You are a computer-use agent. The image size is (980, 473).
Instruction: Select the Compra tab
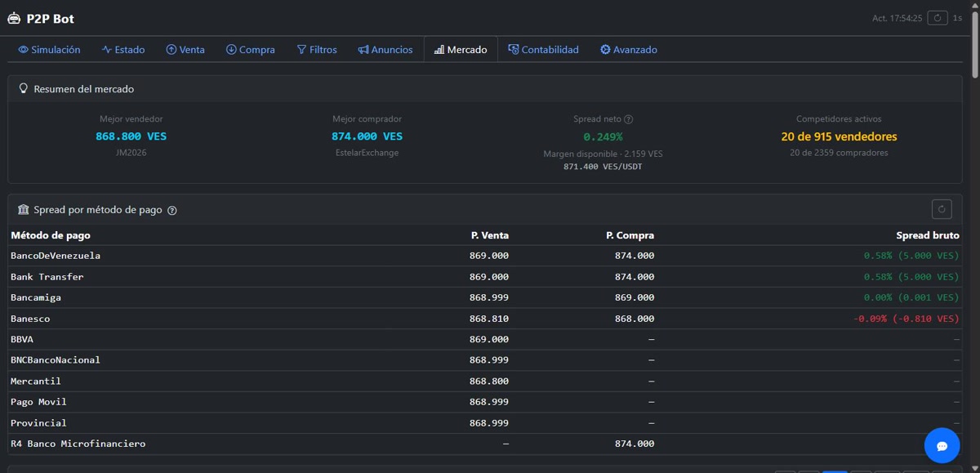pos(251,50)
